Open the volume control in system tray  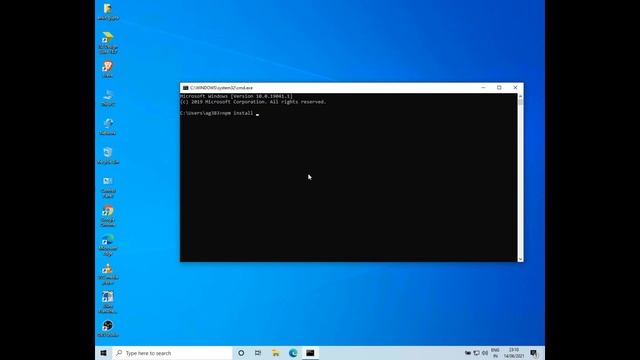(x=485, y=353)
